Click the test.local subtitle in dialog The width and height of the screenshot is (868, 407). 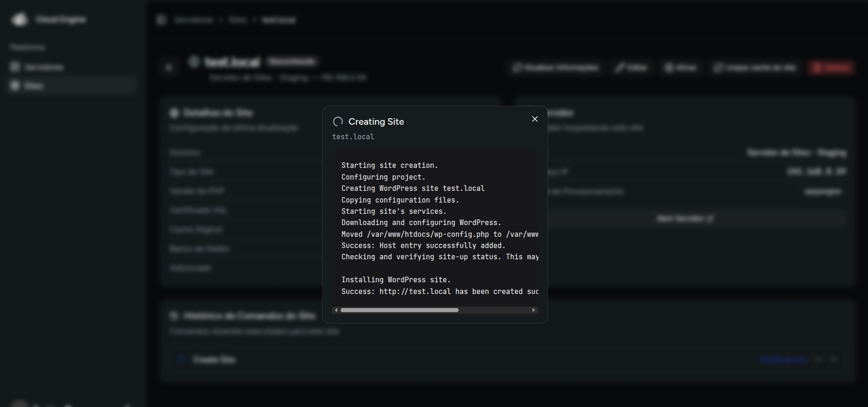(x=353, y=137)
